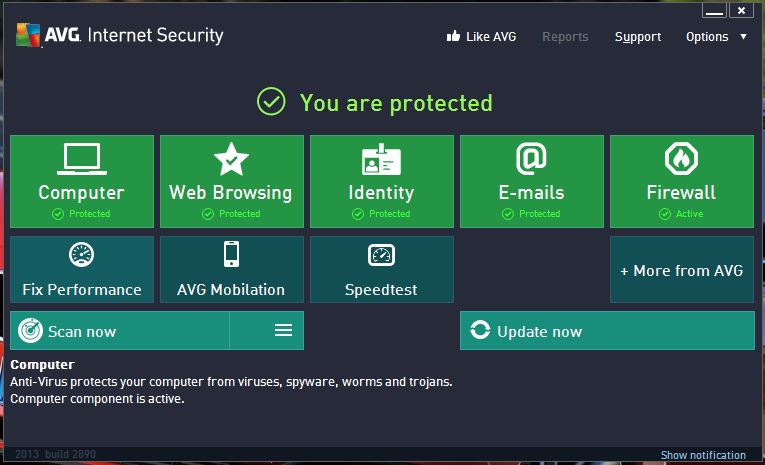Screen dimensions: 765x465
Task: Click Protected status under Computer
Action: (81, 214)
